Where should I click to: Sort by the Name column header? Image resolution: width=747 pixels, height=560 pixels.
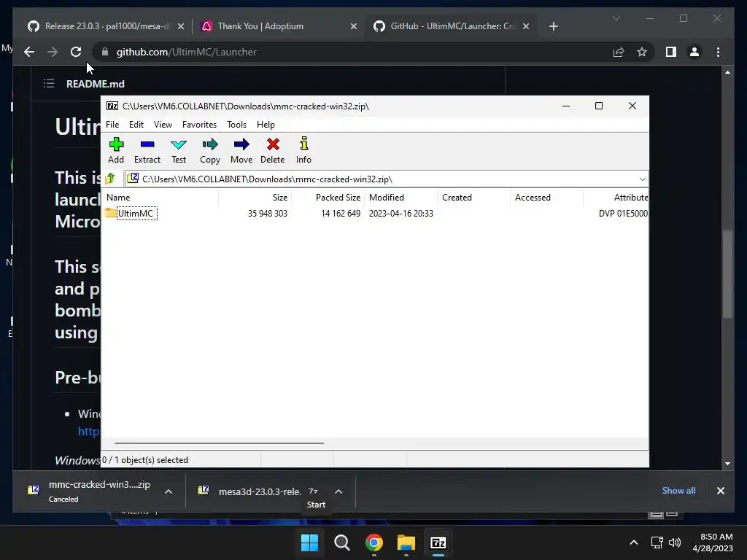coord(161,197)
